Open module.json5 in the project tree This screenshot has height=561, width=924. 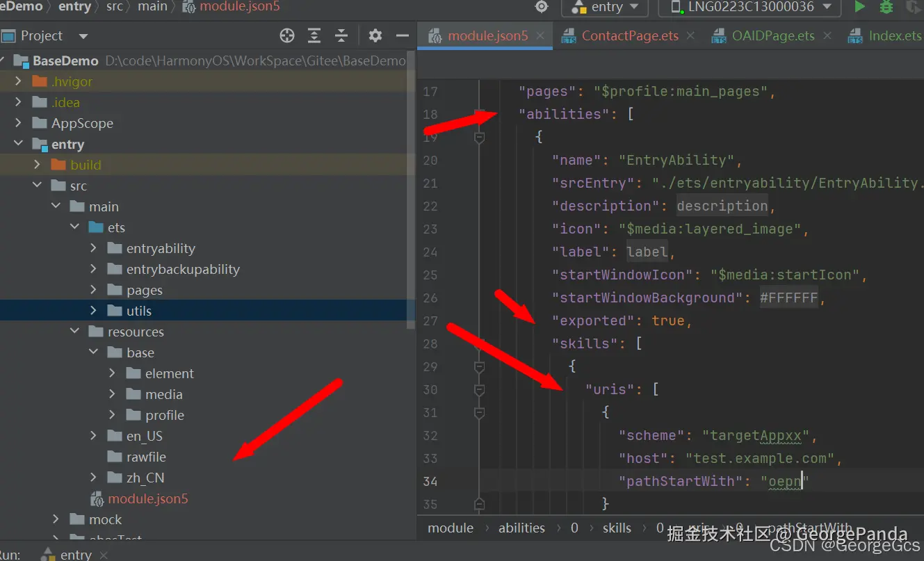coord(147,498)
